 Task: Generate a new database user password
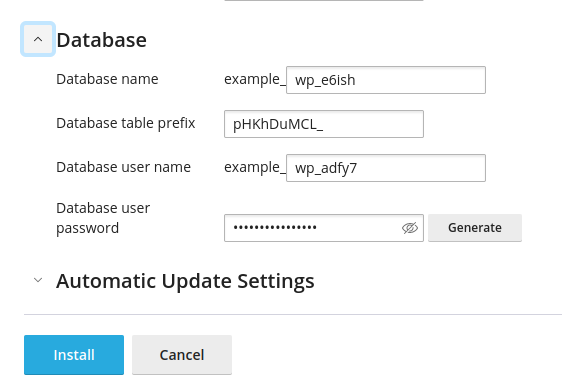475,228
